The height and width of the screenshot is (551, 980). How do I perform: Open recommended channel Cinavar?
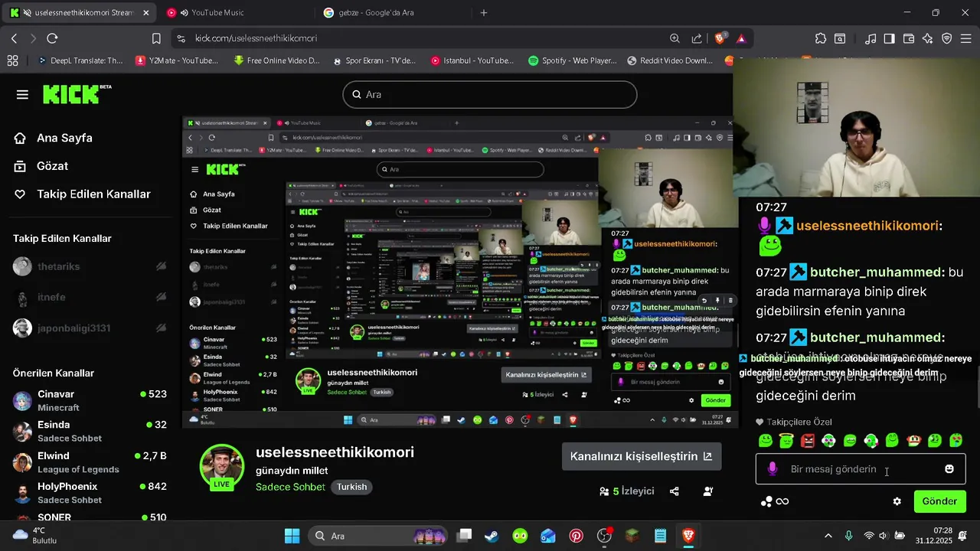(90, 400)
